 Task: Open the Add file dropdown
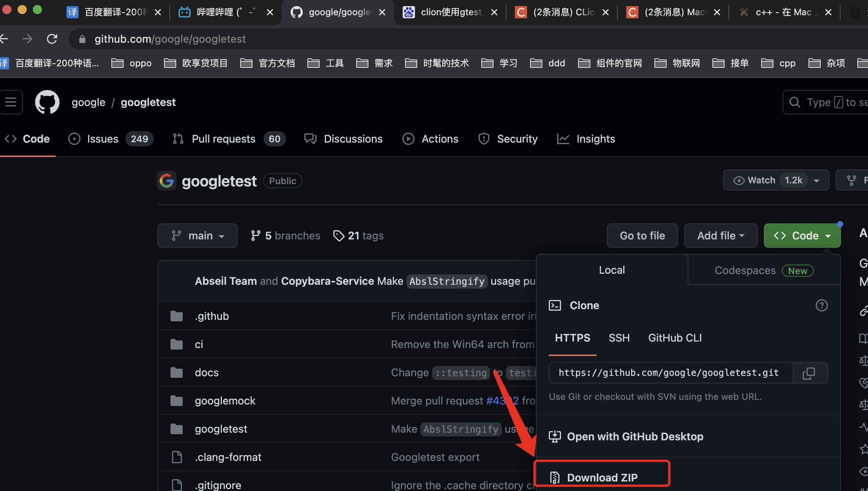click(721, 236)
